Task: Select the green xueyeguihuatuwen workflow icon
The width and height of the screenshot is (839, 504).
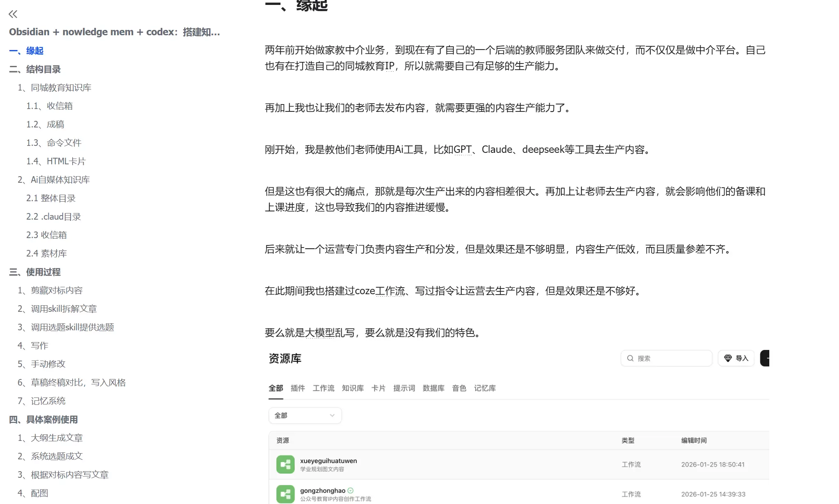Action: tap(285, 464)
